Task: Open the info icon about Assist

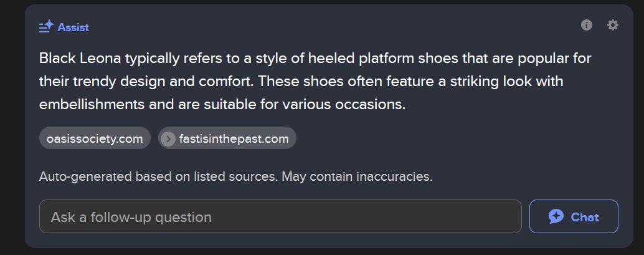Action: pos(587,25)
